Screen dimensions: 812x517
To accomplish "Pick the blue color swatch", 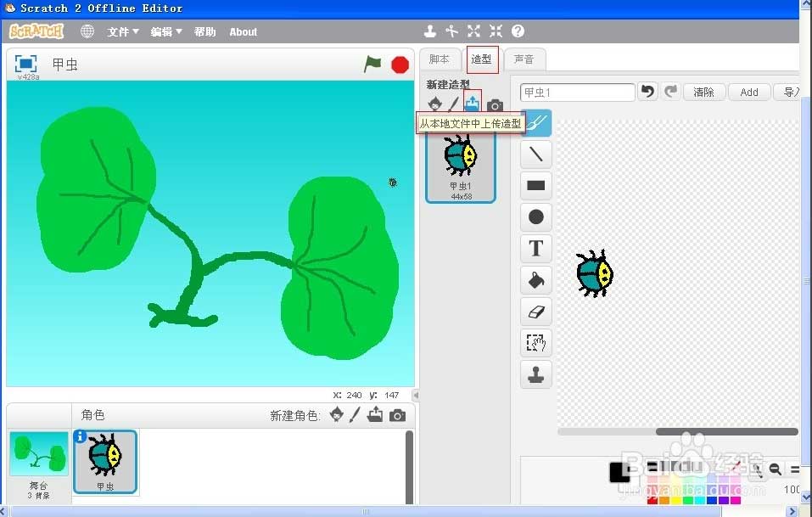I will 712,500.
